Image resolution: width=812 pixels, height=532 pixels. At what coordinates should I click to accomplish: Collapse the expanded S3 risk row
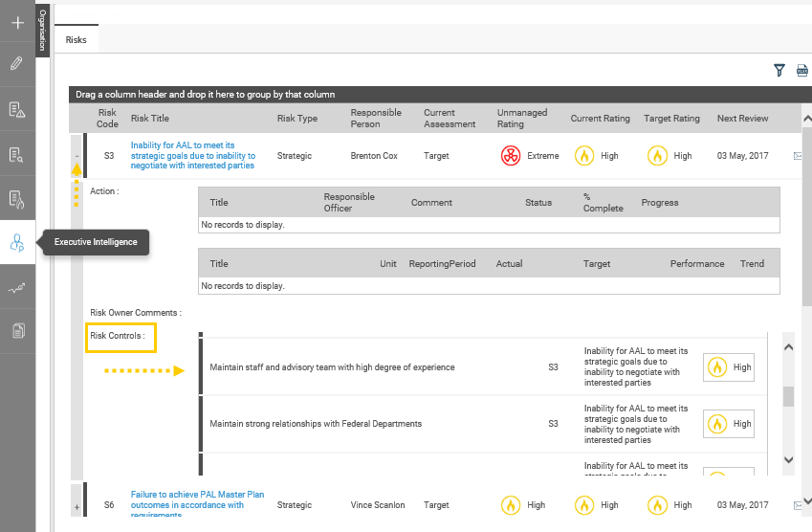[x=77, y=155]
